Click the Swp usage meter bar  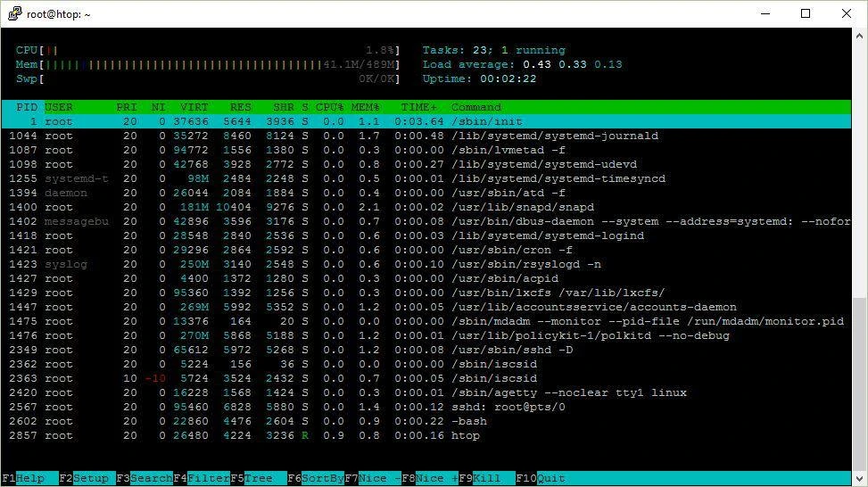click(208, 79)
